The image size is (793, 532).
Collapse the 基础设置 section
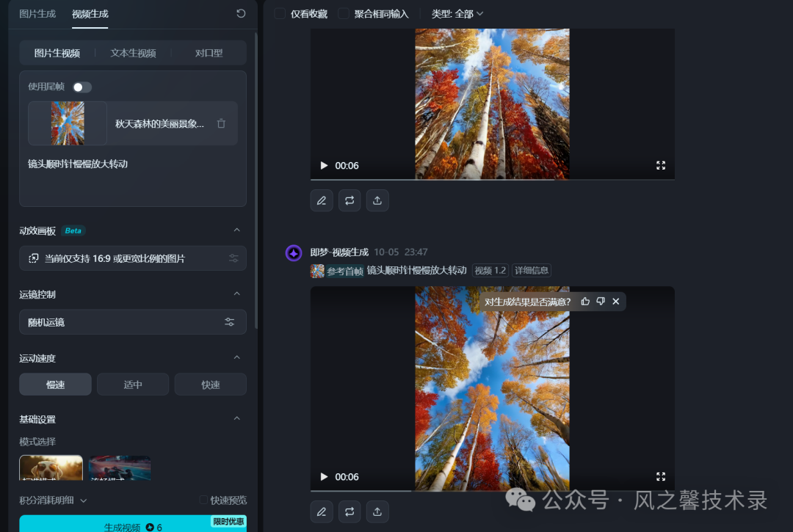point(236,418)
